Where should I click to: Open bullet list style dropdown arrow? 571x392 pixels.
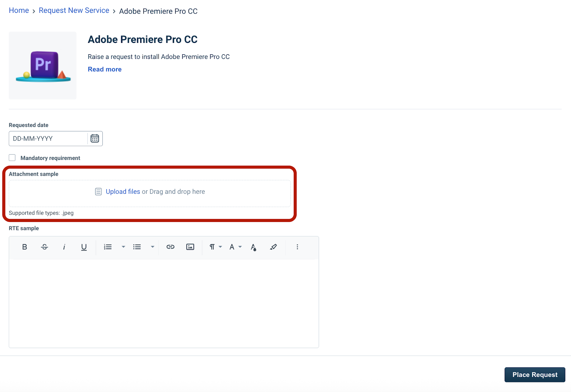pos(152,247)
